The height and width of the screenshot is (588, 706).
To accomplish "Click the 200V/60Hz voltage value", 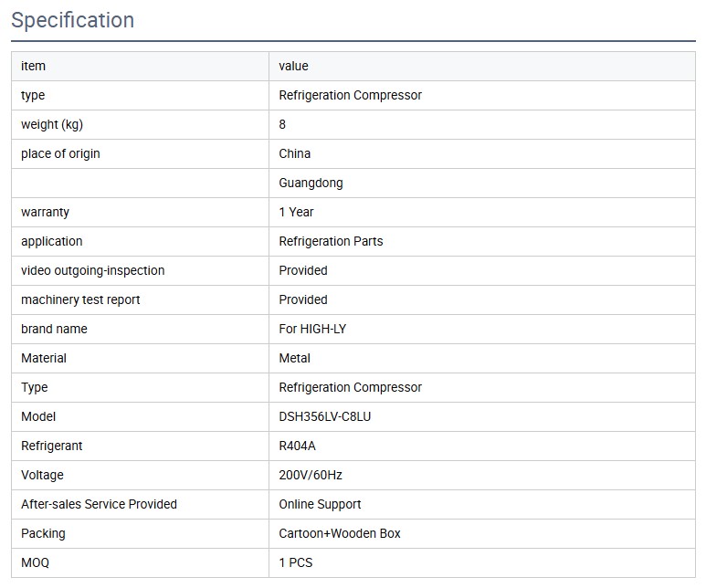I will [x=311, y=475].
